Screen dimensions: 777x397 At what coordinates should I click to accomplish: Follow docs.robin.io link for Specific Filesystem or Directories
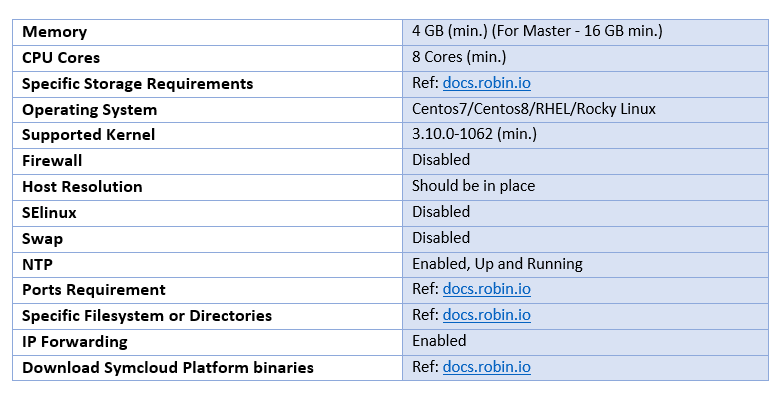click(486, 315)
